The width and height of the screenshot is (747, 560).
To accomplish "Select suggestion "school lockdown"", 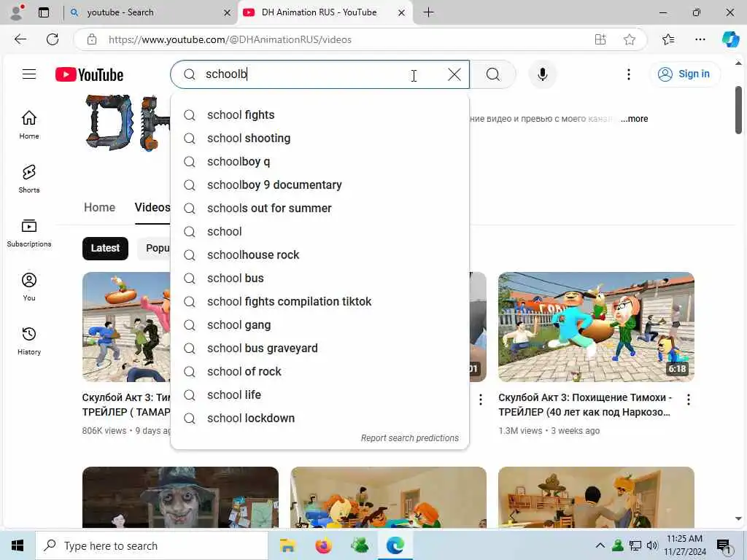I will pyautogui.click(x=320, y=418).
